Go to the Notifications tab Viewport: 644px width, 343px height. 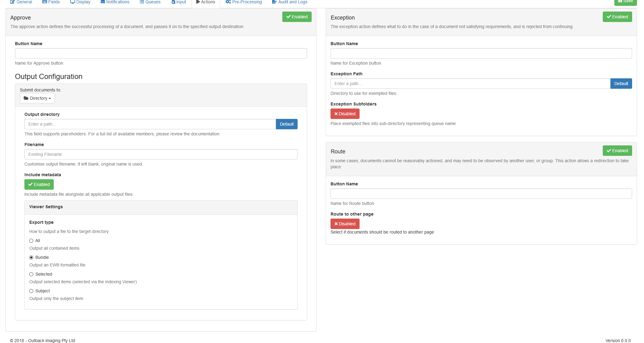tap(115, 2)
